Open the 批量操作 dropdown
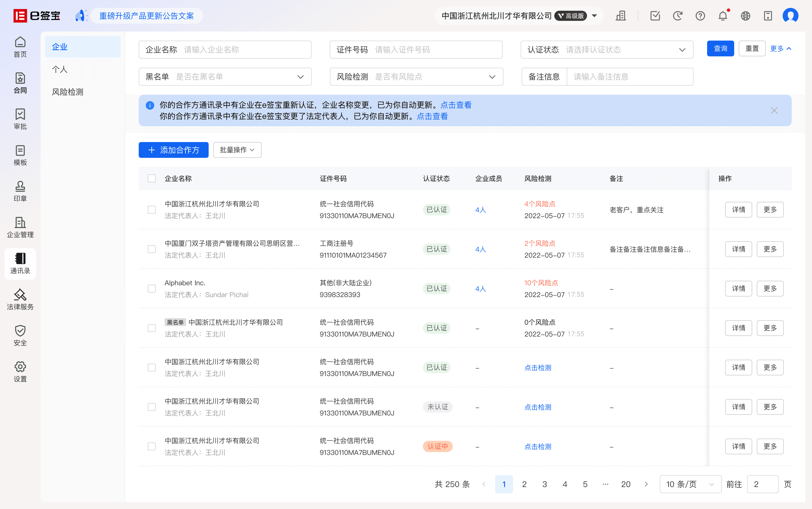This screenshot has height=509, width=812. pyautogui.click(x=237, y=150)
